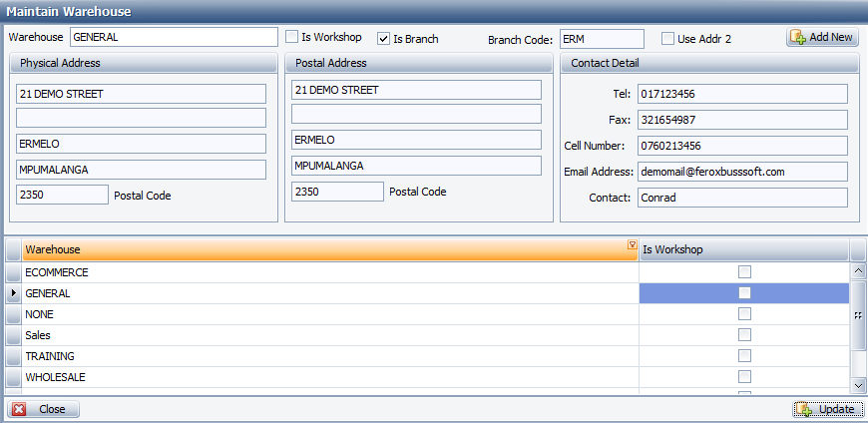
Task: Click the Cell Number field
Action: [x=742, y=146]
